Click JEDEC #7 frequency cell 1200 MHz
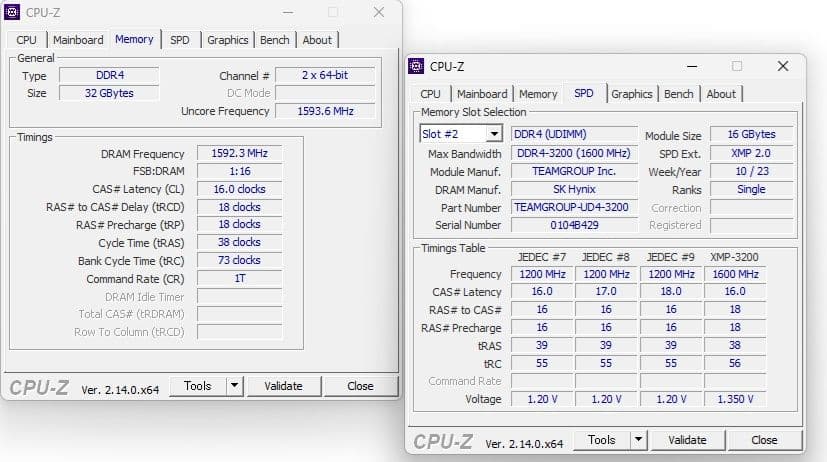Viewport: 827px width, 462px height. coord(542,274)
